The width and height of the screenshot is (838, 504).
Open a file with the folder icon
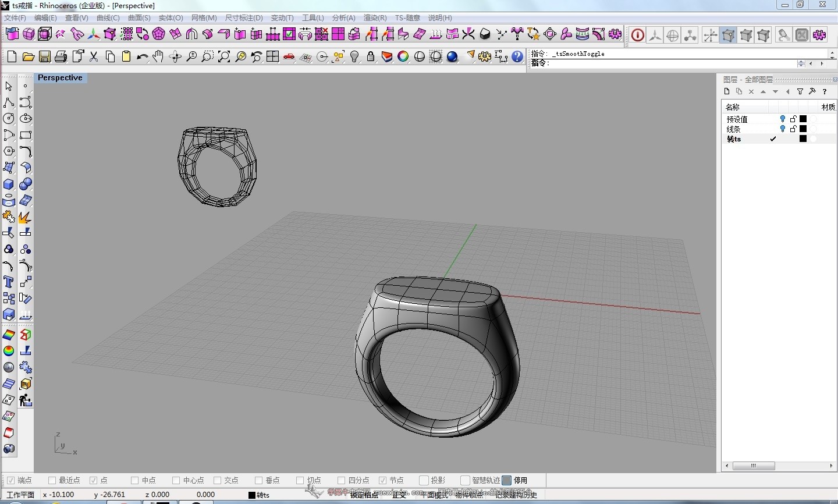coord(28,56)
